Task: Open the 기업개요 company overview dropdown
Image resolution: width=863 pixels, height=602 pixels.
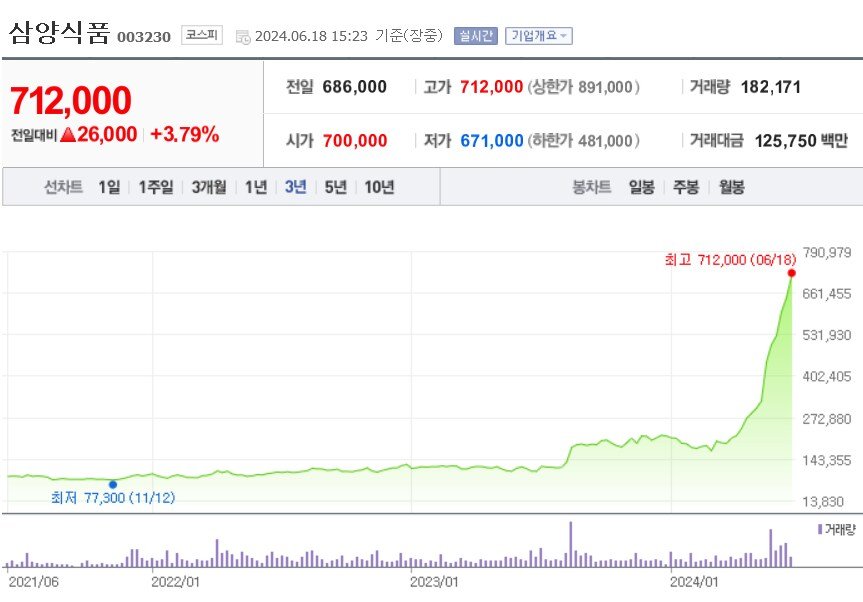Action: 539,36
